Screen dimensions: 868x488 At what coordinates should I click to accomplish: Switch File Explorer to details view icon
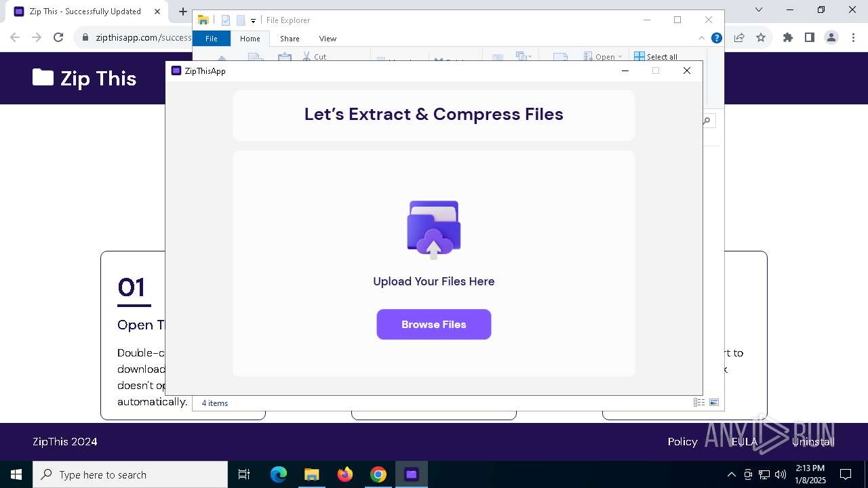698,403
